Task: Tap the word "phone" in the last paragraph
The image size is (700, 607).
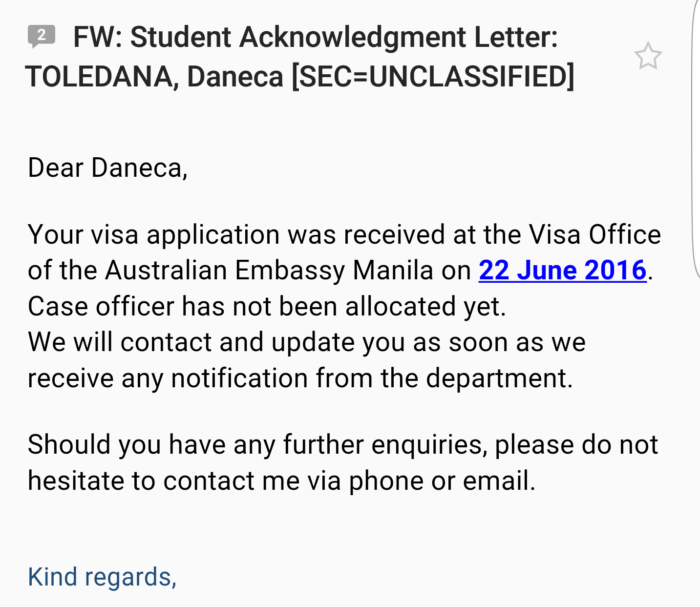Action: pos(385,481)
